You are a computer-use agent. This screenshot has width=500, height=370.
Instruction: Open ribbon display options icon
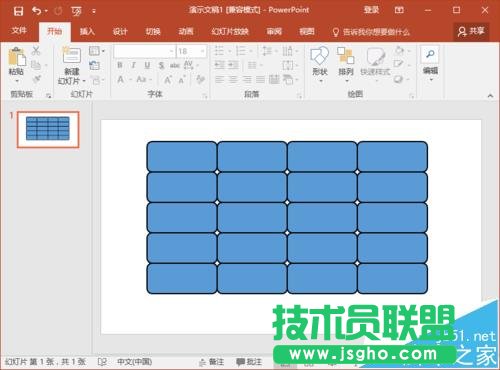click(399, 10)
